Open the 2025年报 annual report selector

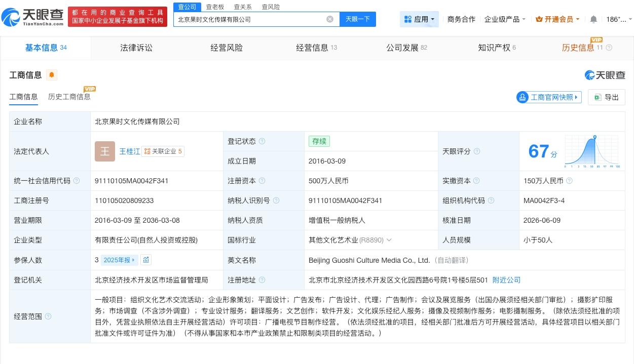119,260
